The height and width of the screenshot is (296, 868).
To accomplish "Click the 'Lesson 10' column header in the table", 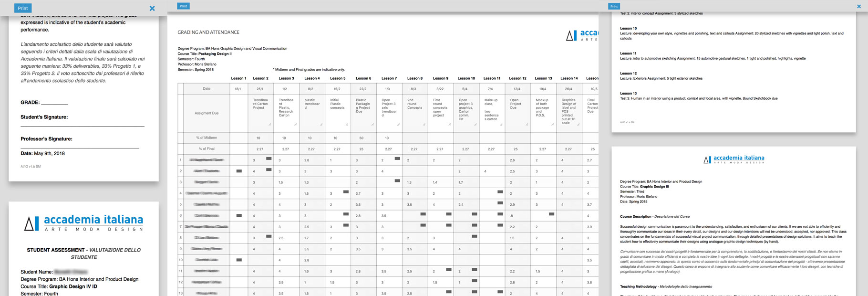I will 466,78.
